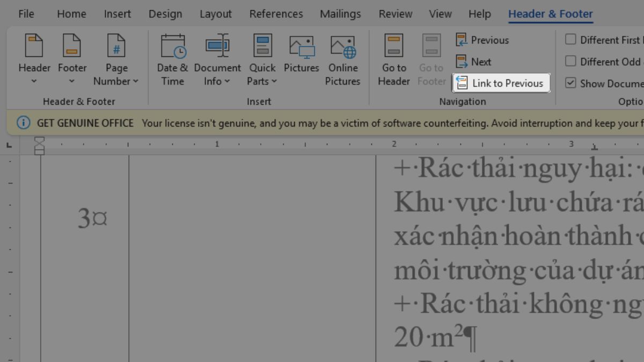
Task: Expand the Footer dropdown arrow
Action: [72, 82]
